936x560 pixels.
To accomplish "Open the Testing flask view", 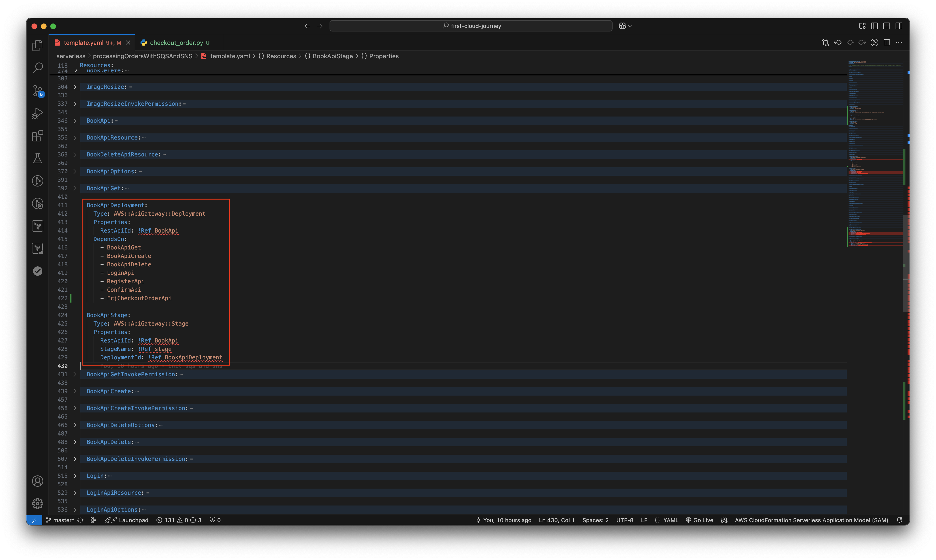I will point(37,159).
